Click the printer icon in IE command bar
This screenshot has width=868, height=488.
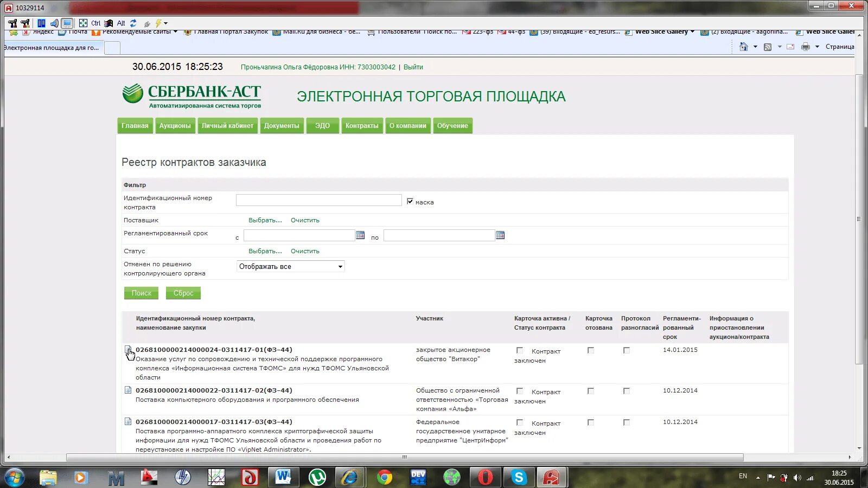pyautogui.click(x=806, y=47)
